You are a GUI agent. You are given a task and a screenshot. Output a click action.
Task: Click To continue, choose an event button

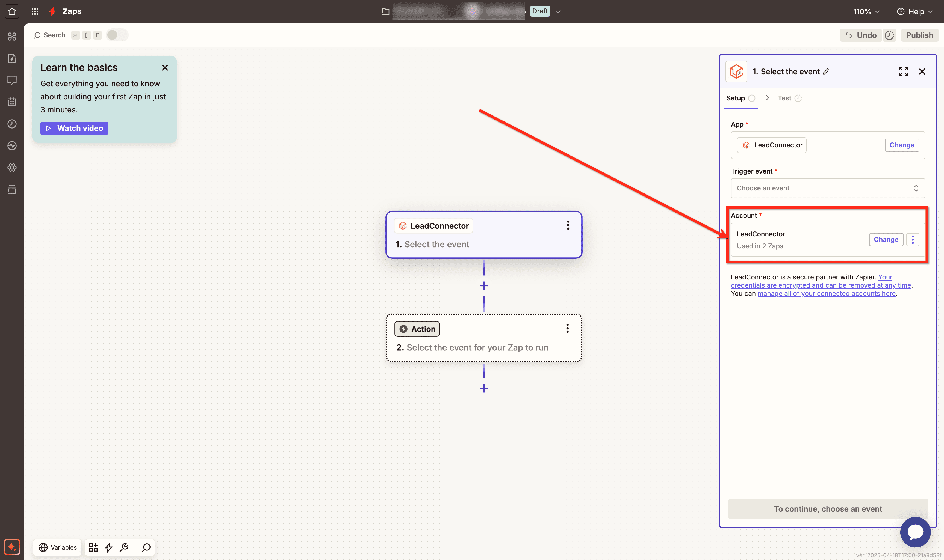tap(828, 509)
